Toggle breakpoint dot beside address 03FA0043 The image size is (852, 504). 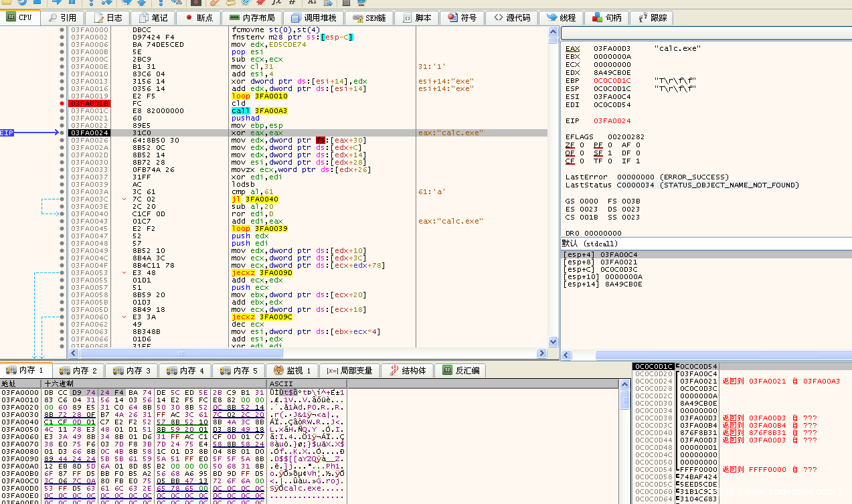pos(62,221)
